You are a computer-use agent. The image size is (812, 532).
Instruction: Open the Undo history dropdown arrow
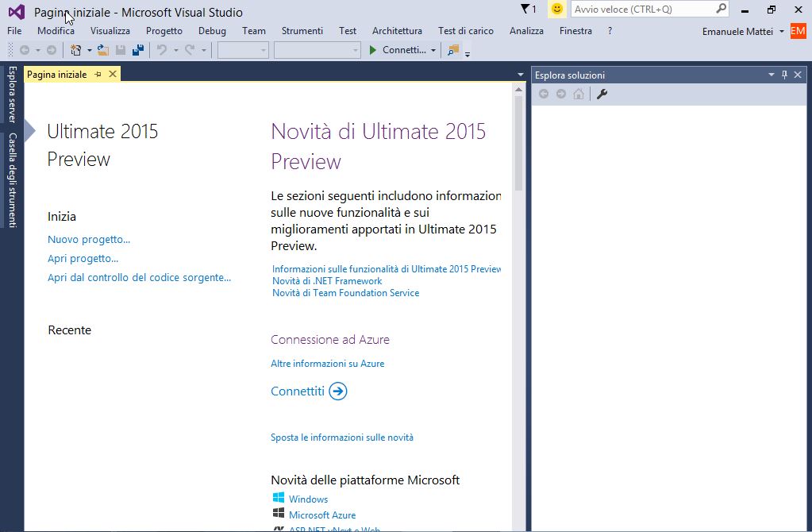point(176,50)
